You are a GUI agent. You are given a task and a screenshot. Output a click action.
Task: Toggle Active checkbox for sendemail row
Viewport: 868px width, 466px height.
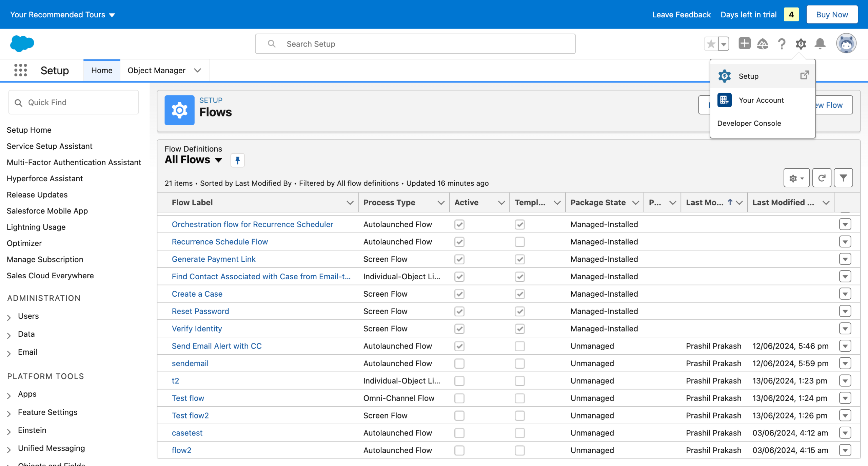click(x=459, y=364)
